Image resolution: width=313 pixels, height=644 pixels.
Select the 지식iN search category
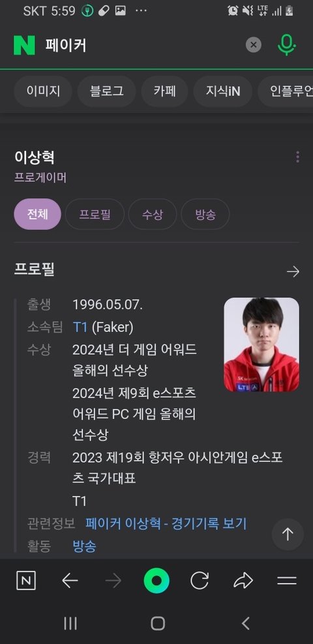[223, 91]
